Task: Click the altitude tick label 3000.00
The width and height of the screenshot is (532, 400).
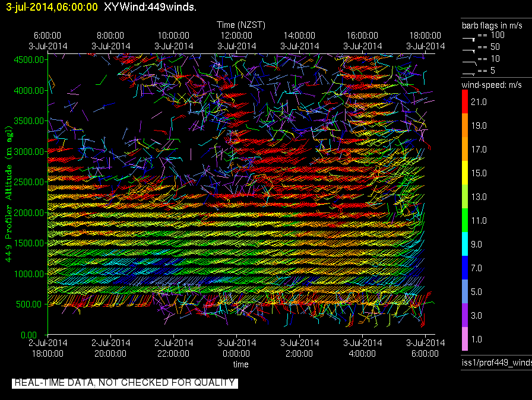Action: click(x=29, y=151)
